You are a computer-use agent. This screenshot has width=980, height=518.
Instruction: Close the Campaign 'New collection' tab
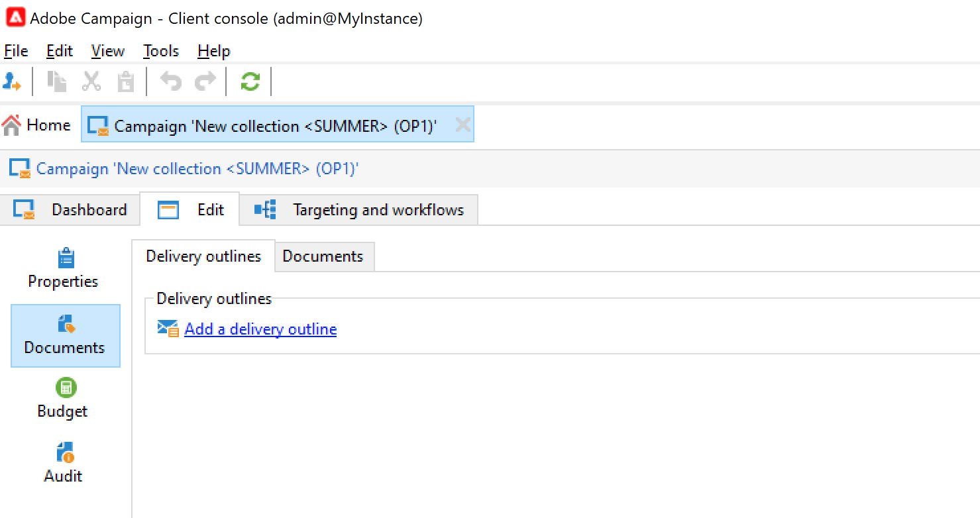tap(463, 125)
